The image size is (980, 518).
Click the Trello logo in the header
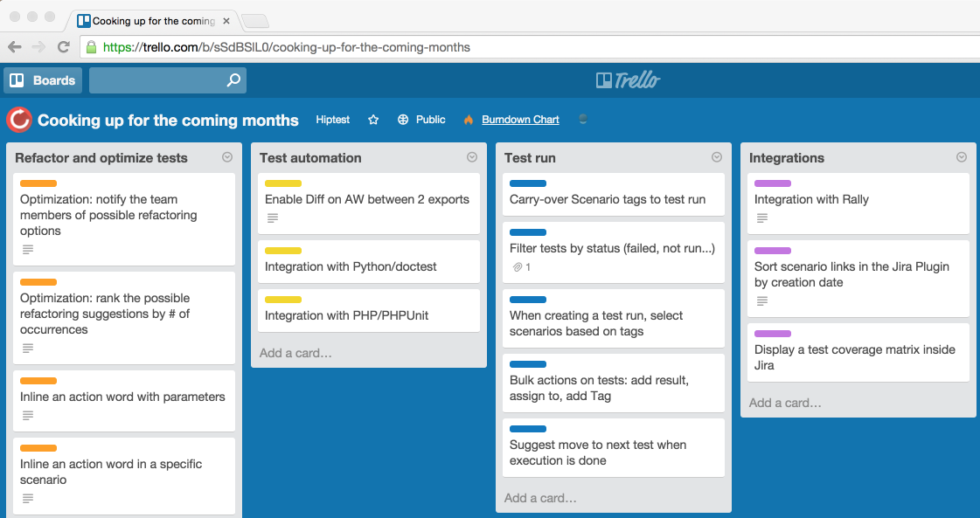coord(628,80)
